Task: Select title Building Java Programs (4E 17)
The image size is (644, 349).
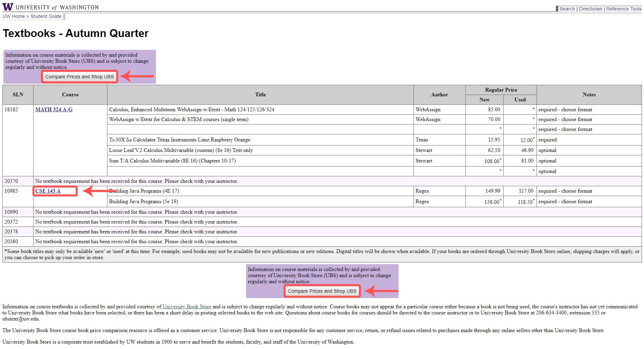Action: pos(144,191)
